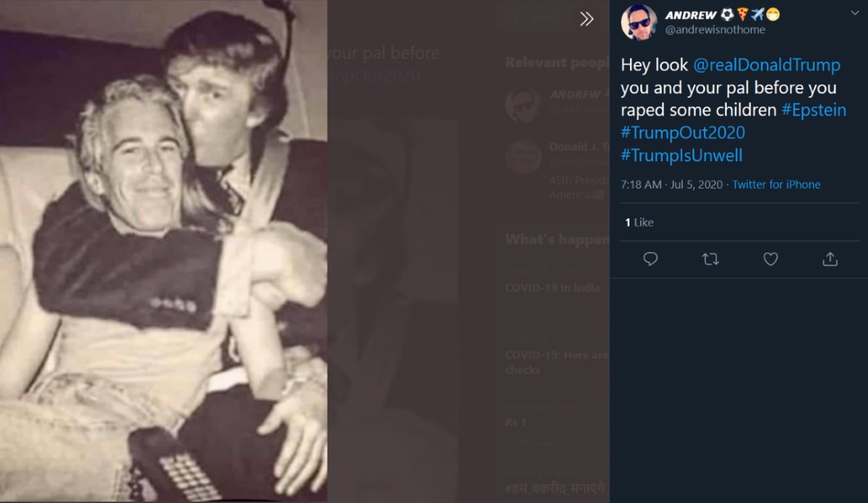Retweet this tweet using the retweet icon
Viewport: 868px width, 503px height.
(710, 259)
